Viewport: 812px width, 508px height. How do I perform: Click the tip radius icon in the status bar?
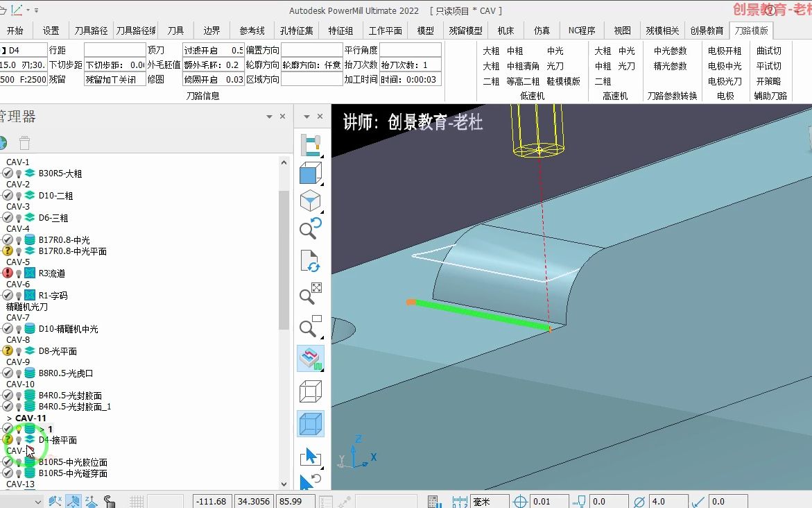click(698, 501)
